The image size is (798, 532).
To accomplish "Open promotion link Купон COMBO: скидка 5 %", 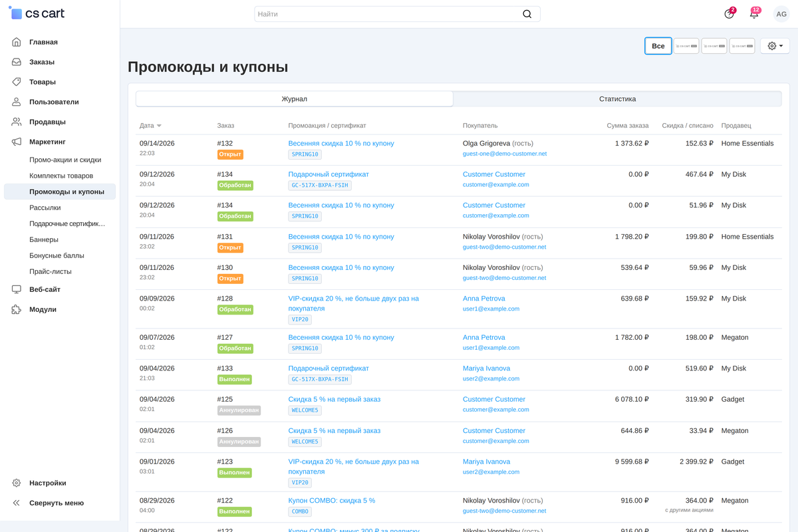I will 332,500.
